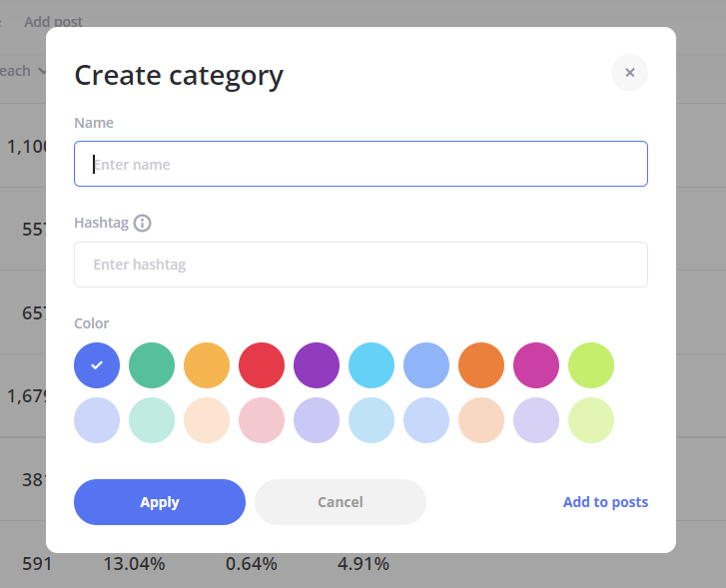Close the Create category dialog

[629, 73]
